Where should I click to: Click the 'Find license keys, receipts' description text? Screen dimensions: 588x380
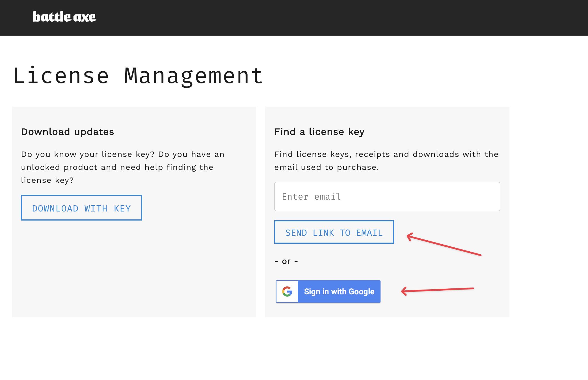coord(386,161)
